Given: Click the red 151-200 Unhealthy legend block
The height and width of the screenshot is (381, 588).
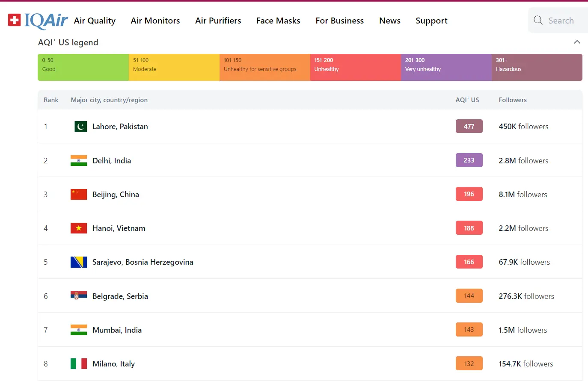Looking at the screenshot, I should [356, 67].
